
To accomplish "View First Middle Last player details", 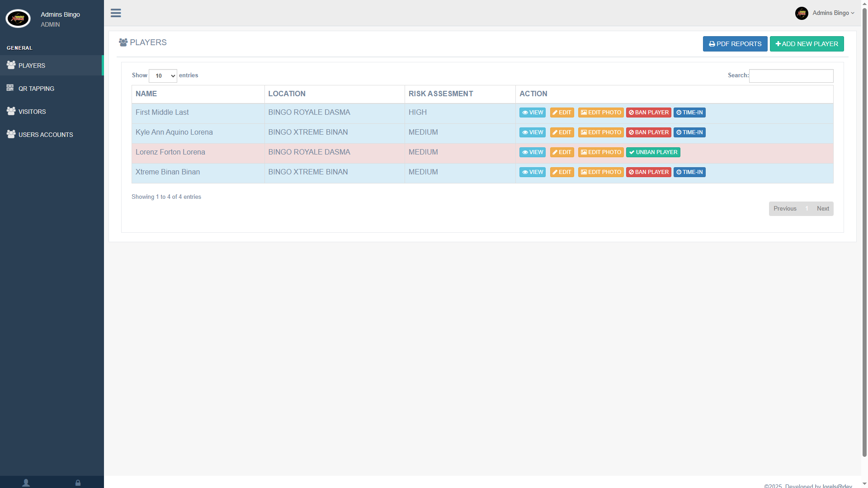I will [x=532, y=113].
